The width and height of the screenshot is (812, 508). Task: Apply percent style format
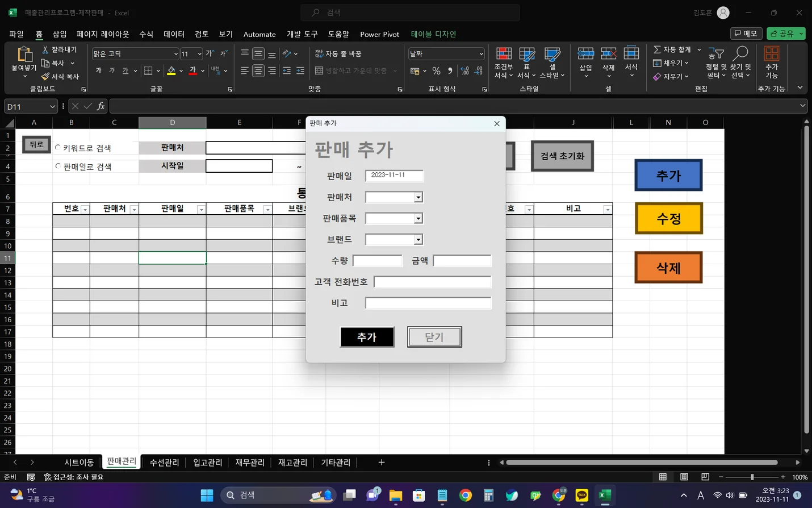[436, 70]
